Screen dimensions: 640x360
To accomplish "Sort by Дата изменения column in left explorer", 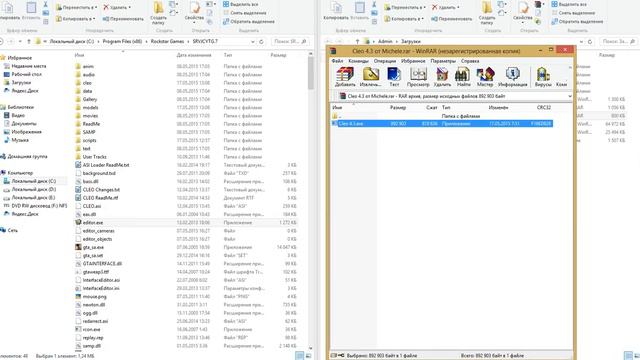I will [x=194, y=55].
